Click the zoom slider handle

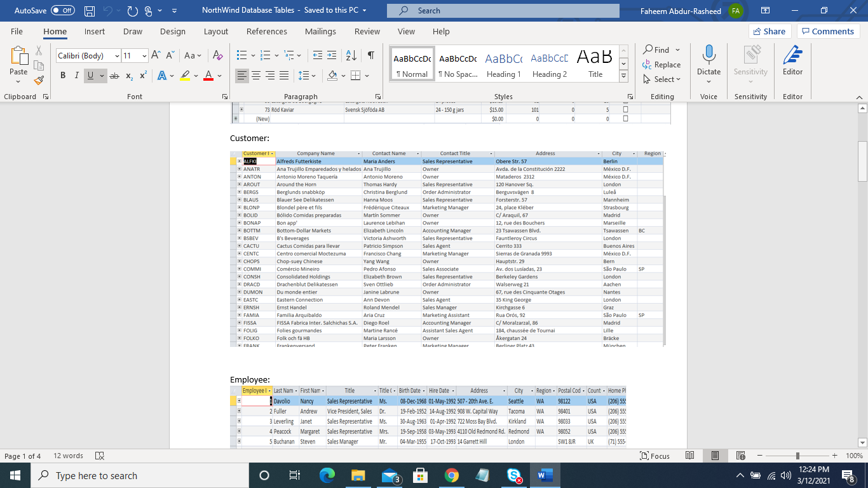[797, 456]
